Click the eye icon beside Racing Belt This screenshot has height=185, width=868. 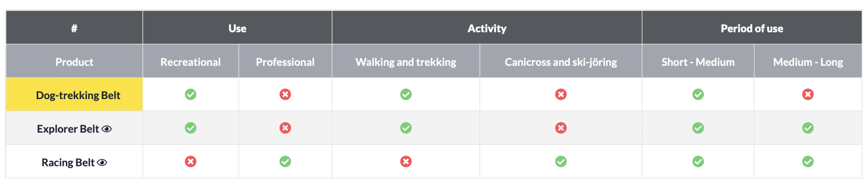pos(102,162)
